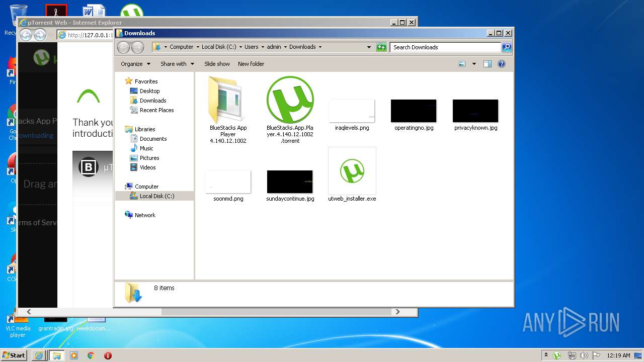Click the taskbar clock 12:19 AM
The image size is (644, 362).
[618, 355]
